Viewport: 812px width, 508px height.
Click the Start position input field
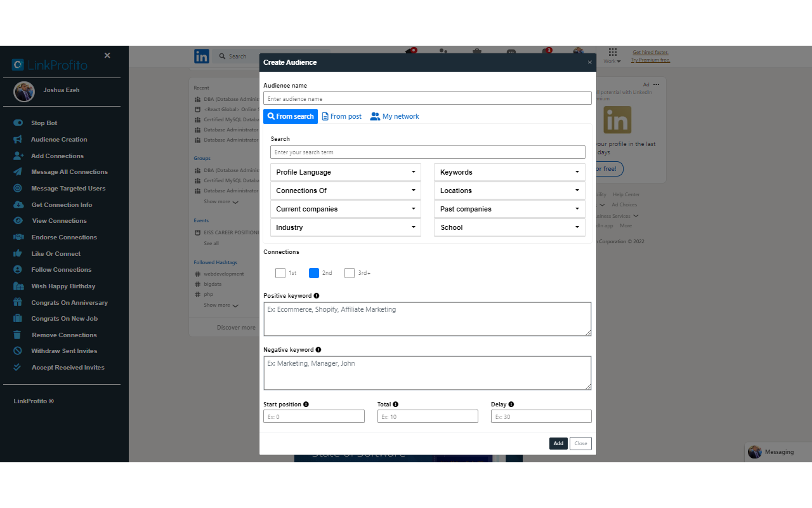pyautogui.click(x=314, y=417)
